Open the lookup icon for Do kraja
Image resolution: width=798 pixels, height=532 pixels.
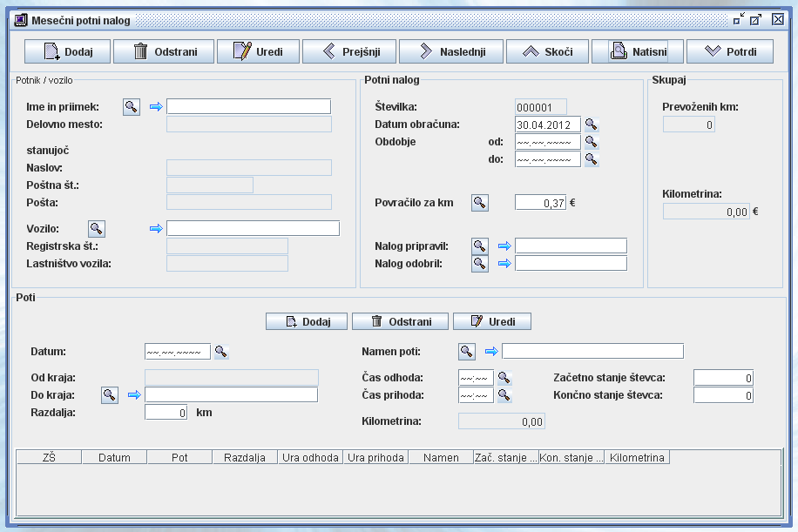click(110, 394)
